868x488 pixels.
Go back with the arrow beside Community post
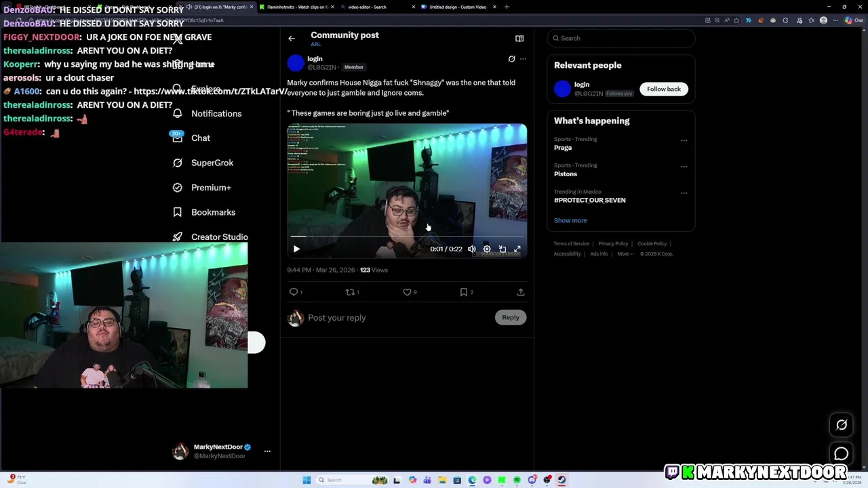point(292,39)
